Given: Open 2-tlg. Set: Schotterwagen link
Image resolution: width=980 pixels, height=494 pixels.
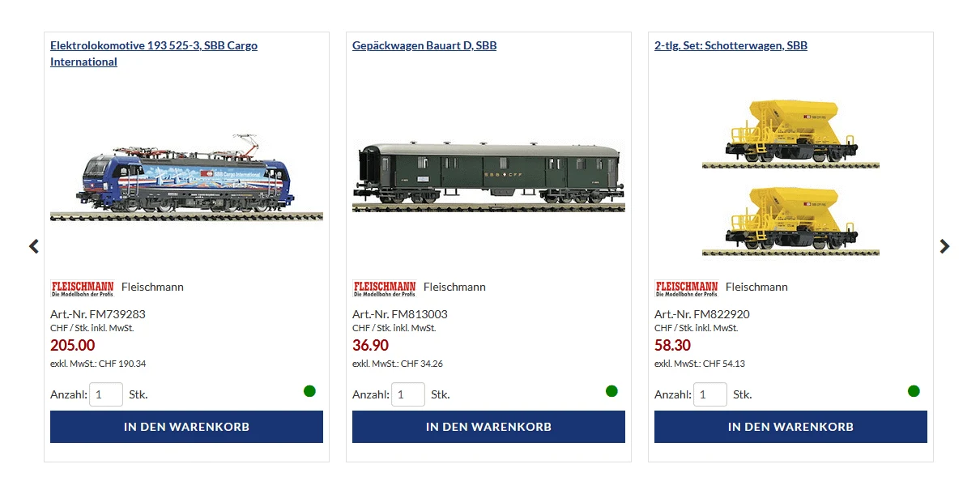Looking at the screenshot, I should coord(731,45).
